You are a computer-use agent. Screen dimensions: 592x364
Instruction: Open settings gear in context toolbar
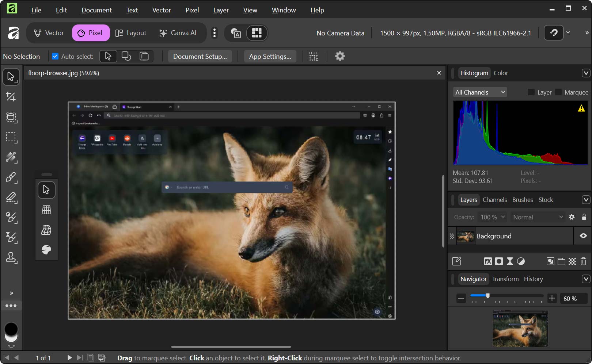pos(340,56)
